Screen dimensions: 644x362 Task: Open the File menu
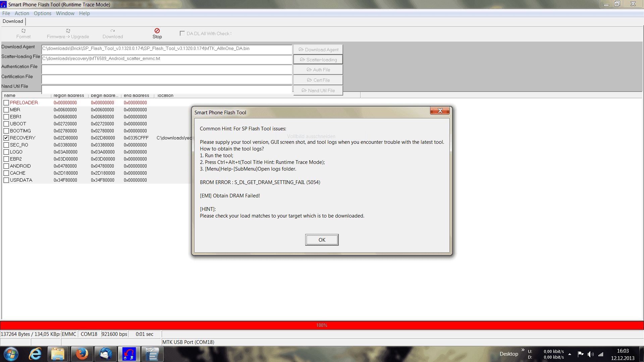pos(6,13)
